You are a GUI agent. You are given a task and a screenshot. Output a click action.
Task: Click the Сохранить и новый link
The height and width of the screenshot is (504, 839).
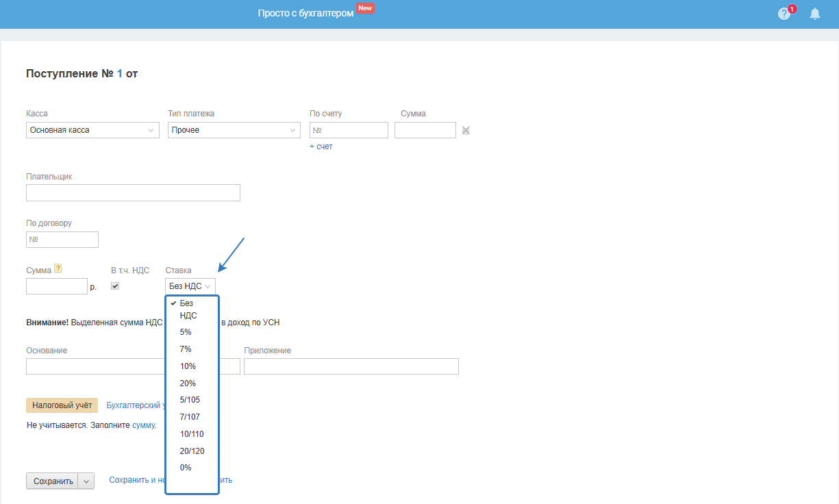pos(137,480)
